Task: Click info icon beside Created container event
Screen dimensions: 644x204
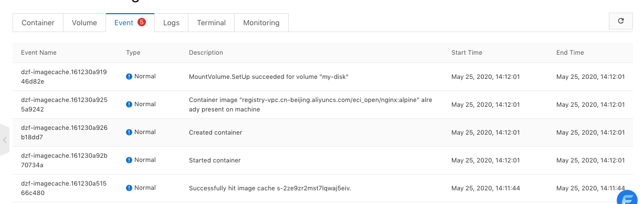Action: click(129, 132)
